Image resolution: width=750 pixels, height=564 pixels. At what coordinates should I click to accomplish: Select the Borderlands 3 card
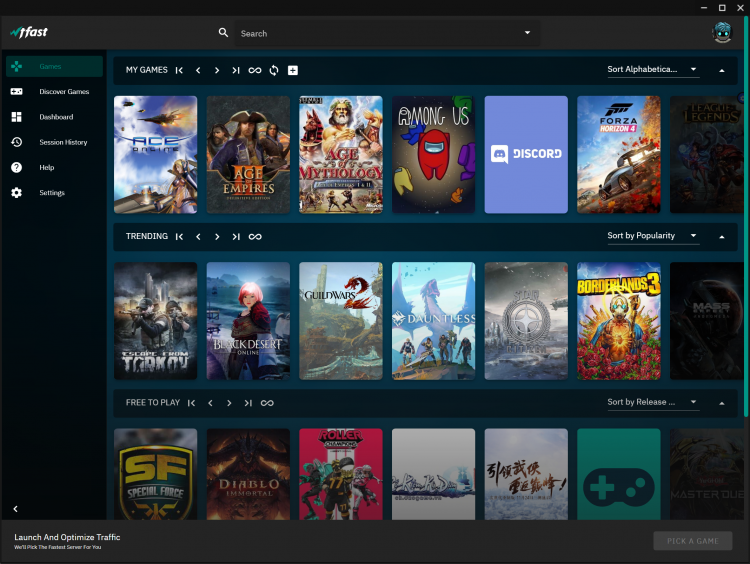pos(619,321)
